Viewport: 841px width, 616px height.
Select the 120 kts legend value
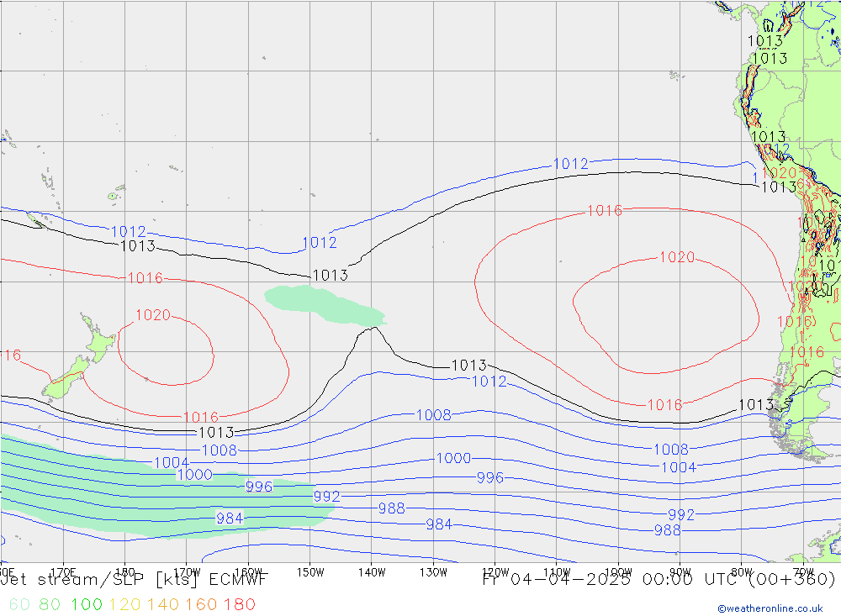click(x=124, y=605)
